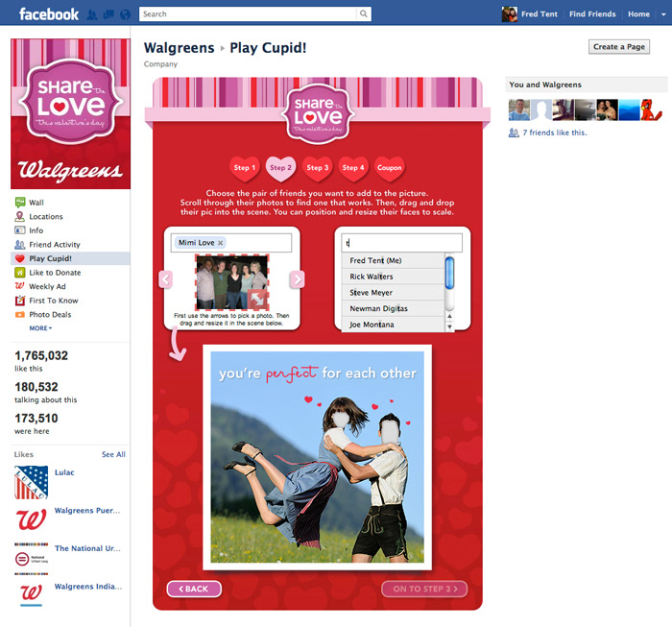Viewport: 672px width, 627px height.
Task: Go to Step 4 heart tab
Action: [x=353, y=168]
